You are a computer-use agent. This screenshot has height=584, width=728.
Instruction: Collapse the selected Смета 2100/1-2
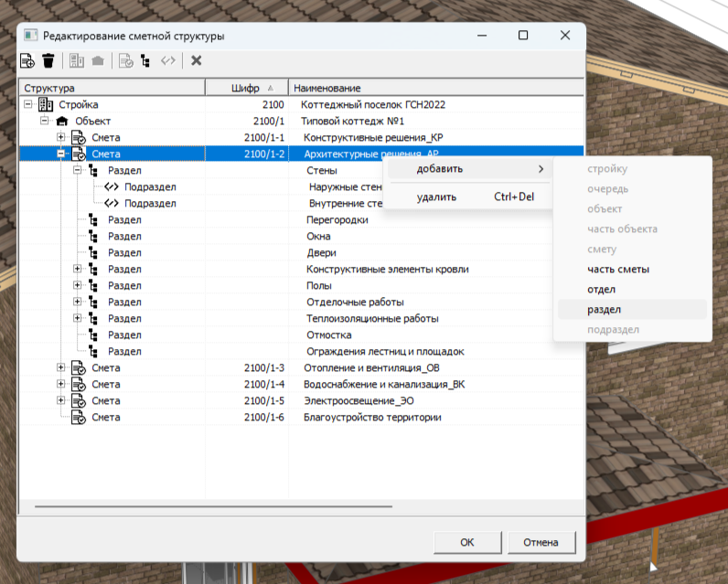(61, 154)
